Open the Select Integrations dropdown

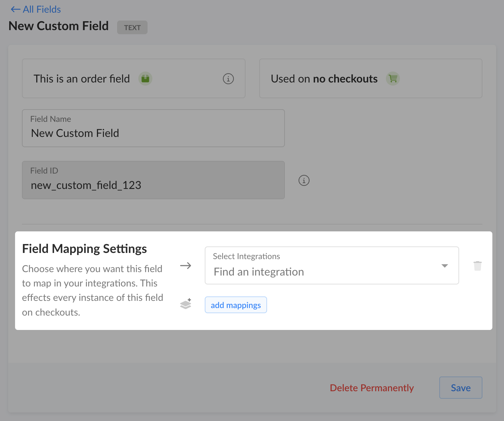coord(332,265)
